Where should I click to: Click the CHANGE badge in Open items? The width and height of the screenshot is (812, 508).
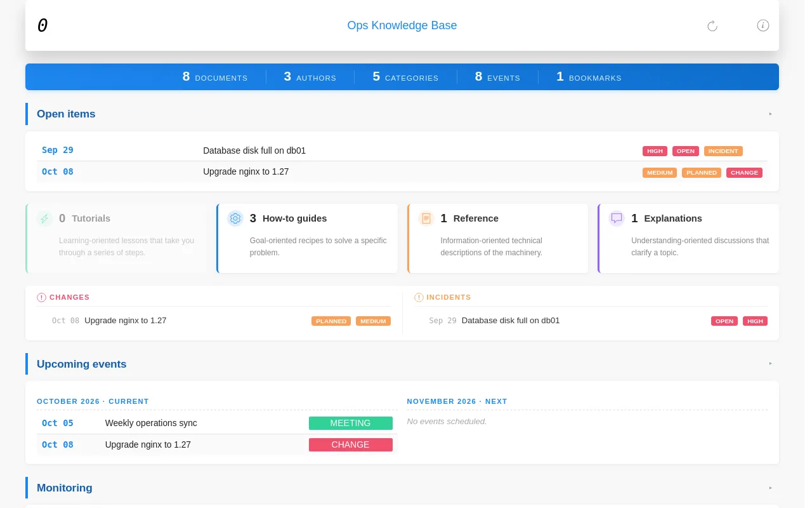(x=744, y=173)
